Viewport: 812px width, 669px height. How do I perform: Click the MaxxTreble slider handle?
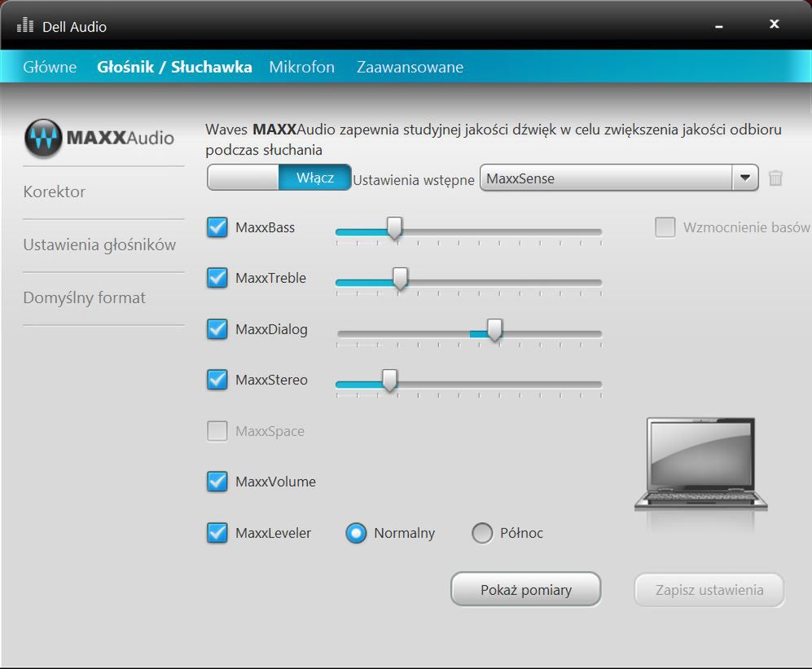coord(400,279)
